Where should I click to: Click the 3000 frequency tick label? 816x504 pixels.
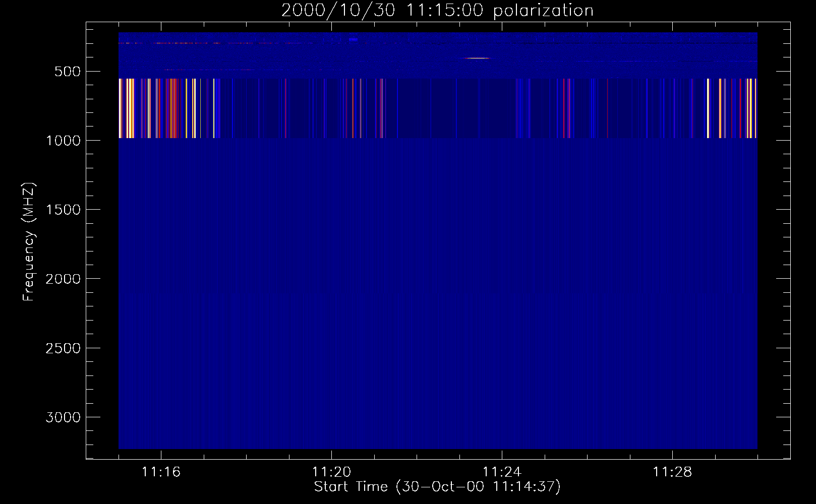pyautogui.click(x=63, y=417)
